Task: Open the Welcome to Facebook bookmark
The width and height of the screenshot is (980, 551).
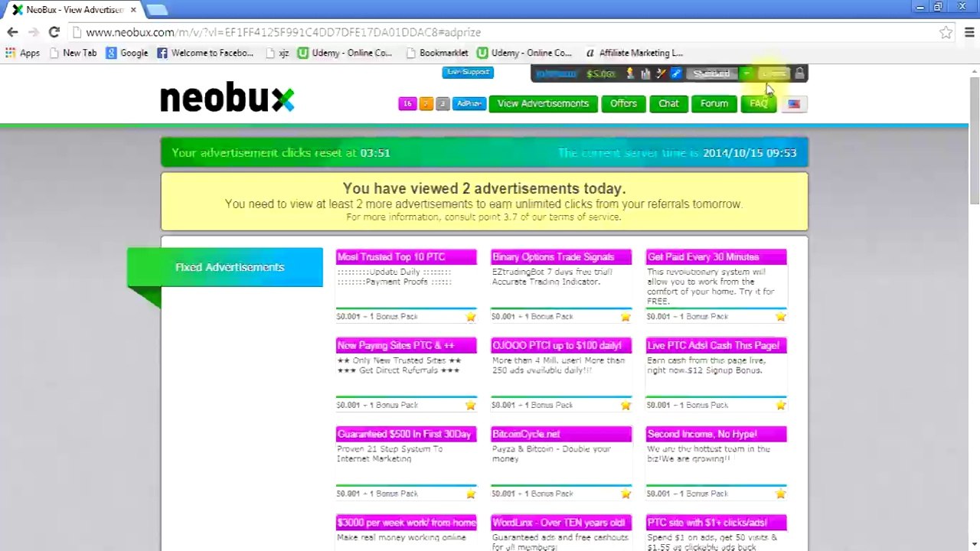Action: click(205, 53)
